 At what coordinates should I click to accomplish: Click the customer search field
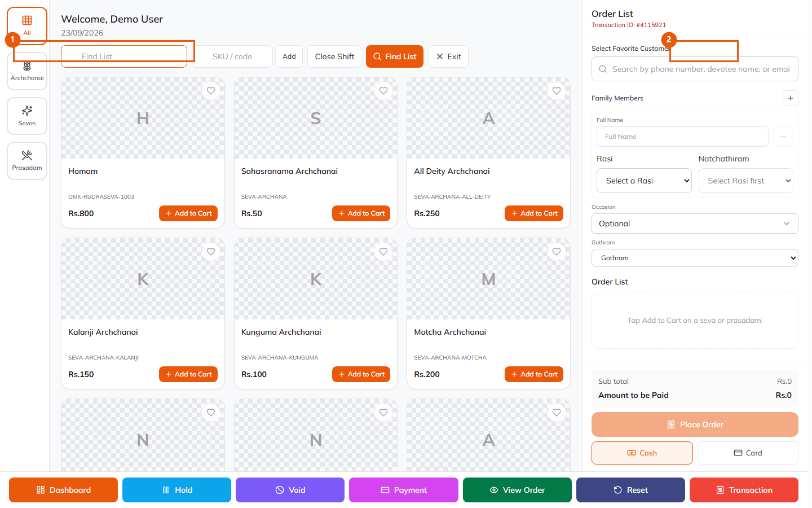695,69
